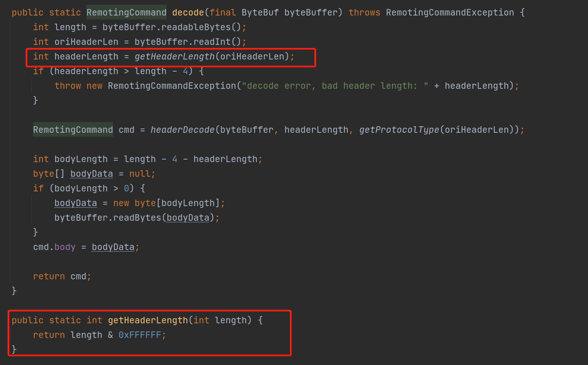Click getHeaderLength method declaration name

(148, 320)
